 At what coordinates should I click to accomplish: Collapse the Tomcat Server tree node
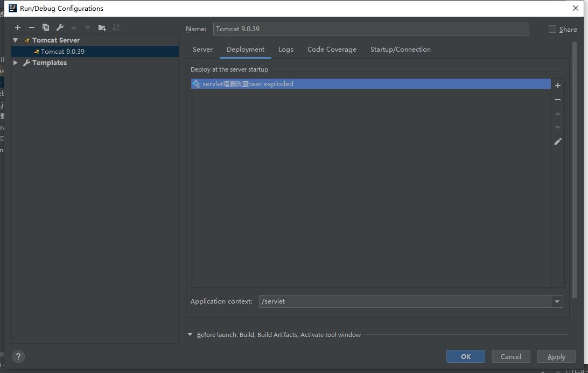tap(16, 40)
